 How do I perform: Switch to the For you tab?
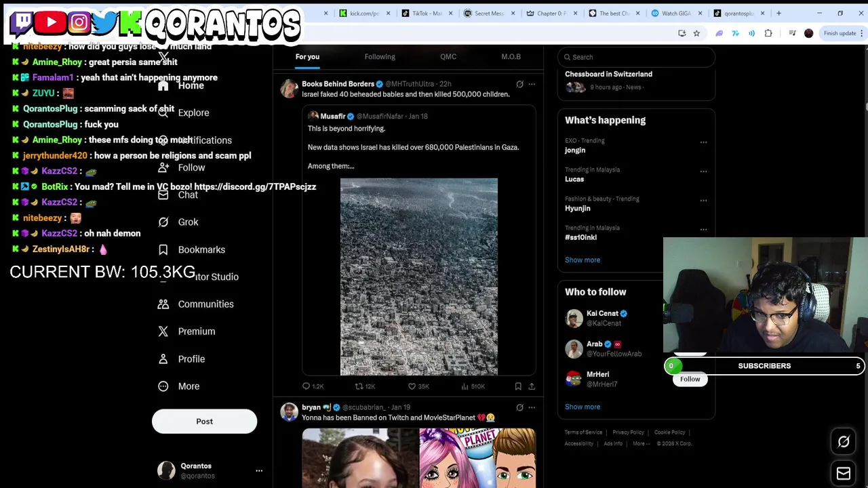pyautogui.click(x=307, y=57)
